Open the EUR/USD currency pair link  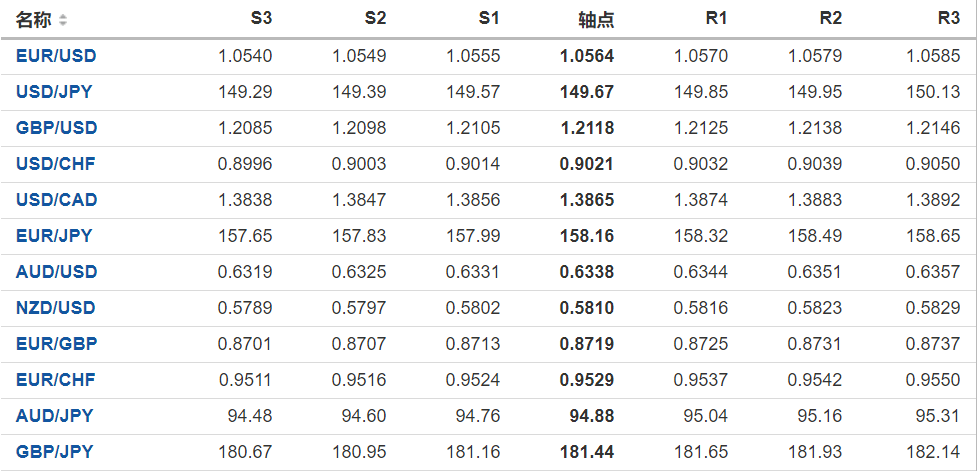point(56,56)
